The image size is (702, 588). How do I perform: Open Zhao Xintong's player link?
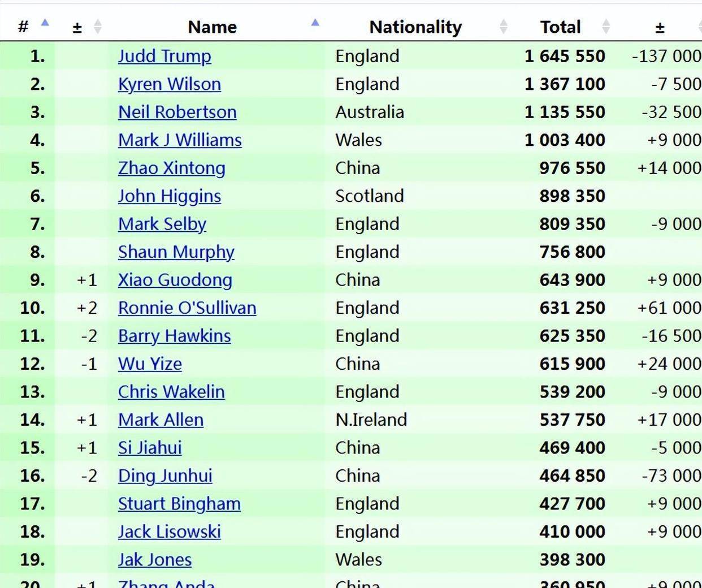(x=172, y=168)
